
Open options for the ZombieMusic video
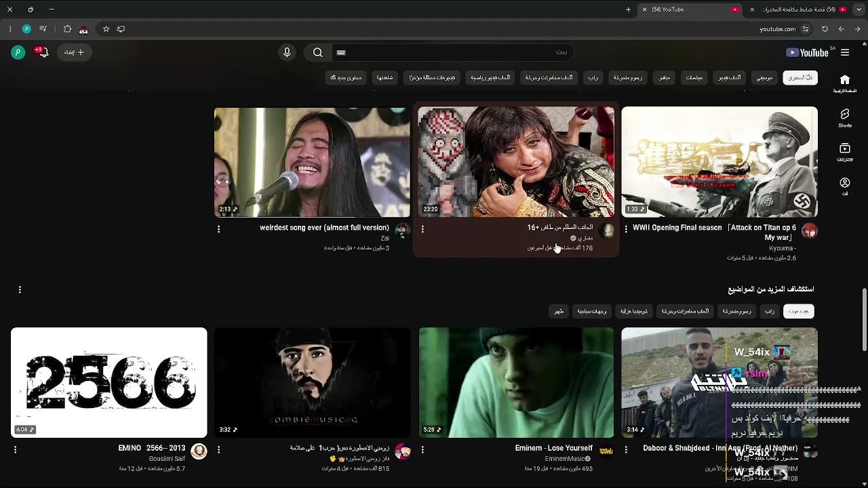click(x=218, y=449)
